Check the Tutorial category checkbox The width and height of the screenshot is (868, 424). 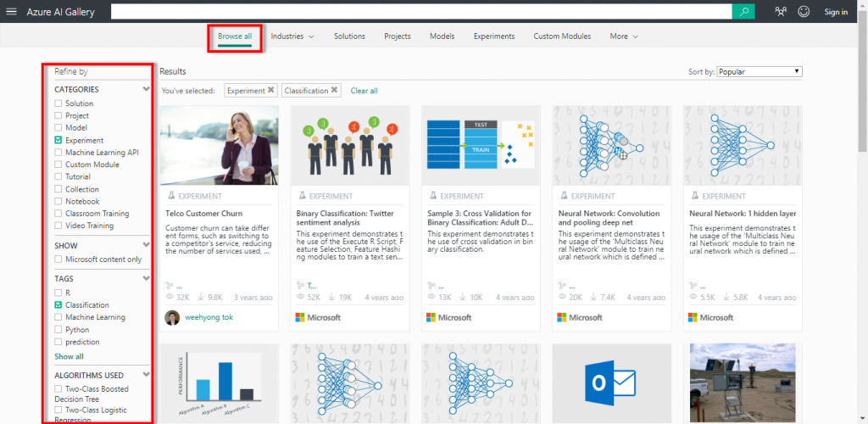(58, 176)
